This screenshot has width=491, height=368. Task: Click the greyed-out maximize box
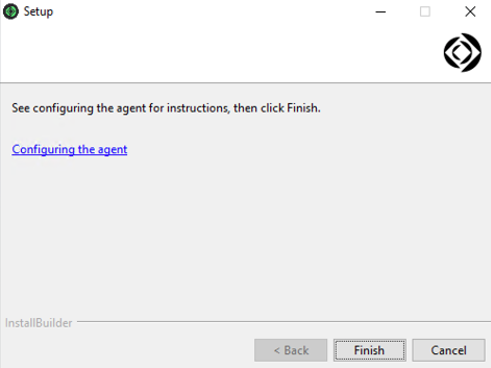[x=425, y=12]
